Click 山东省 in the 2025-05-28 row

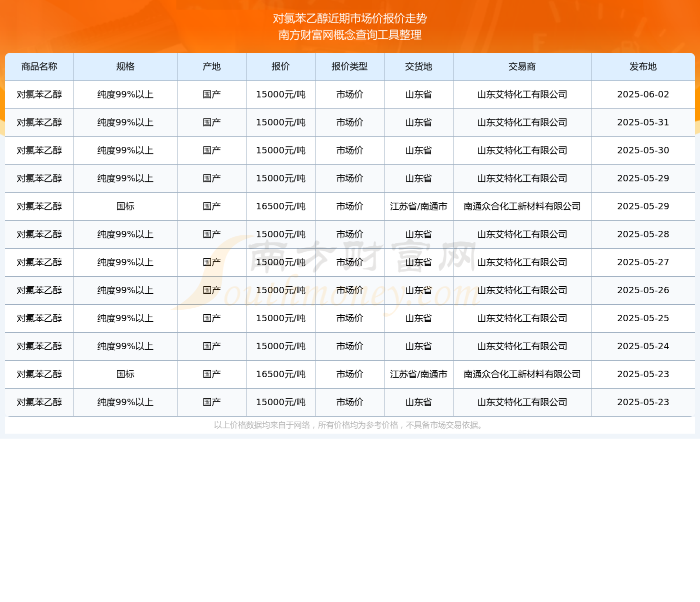419,234
